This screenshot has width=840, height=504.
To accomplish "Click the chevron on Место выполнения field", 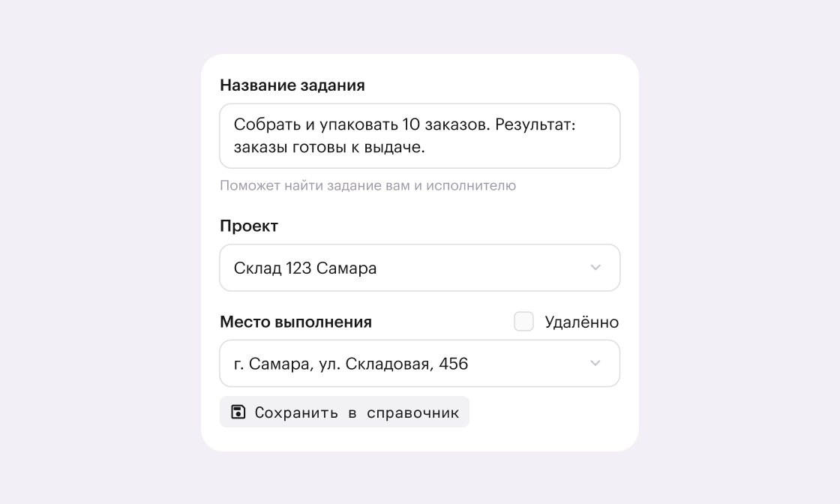I will point(595,363).
